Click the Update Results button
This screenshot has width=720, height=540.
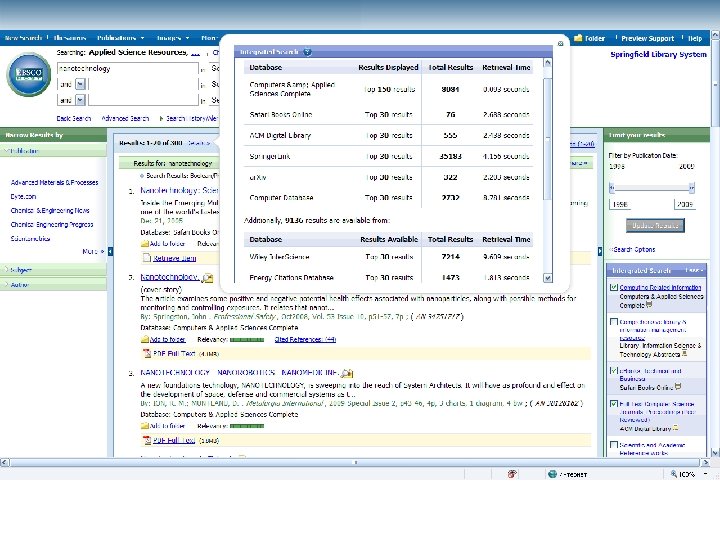click(x=655, y=225)
